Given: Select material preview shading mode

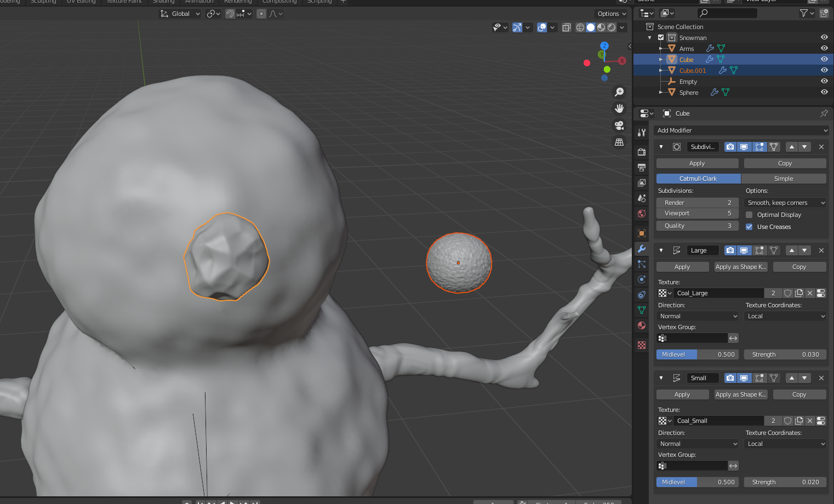Looking at the screenshot, I should point(601,27).
